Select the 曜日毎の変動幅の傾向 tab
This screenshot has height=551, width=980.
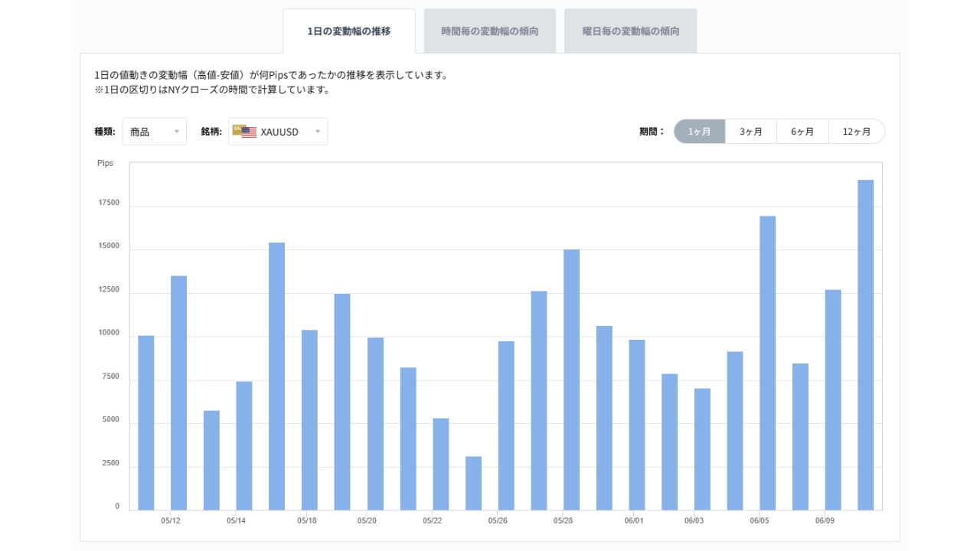(631, 31)
